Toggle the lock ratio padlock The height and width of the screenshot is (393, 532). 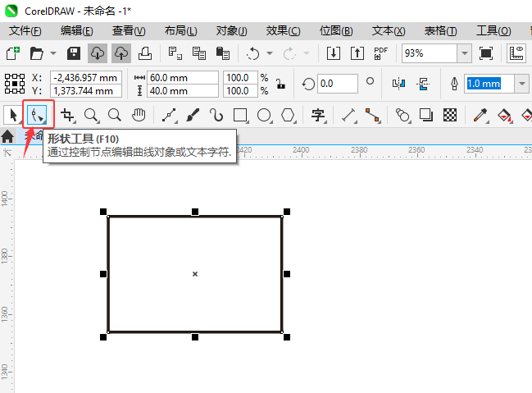point(280,84)
